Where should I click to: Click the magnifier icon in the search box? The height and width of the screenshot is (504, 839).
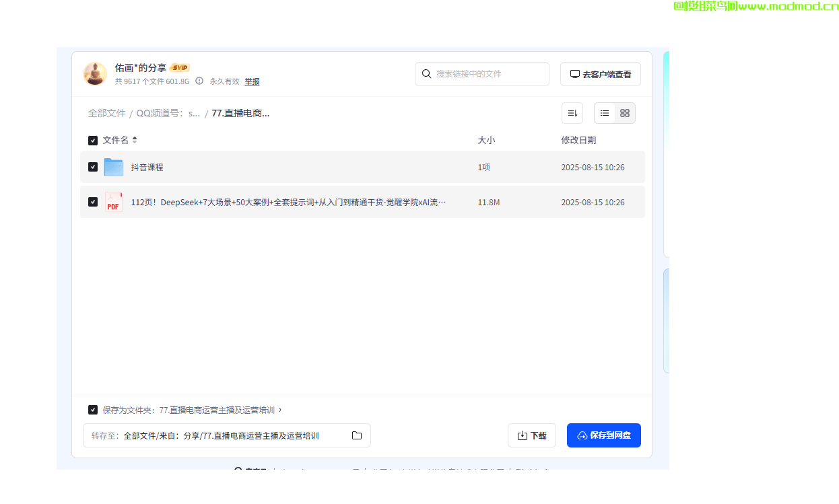(427, 74)
